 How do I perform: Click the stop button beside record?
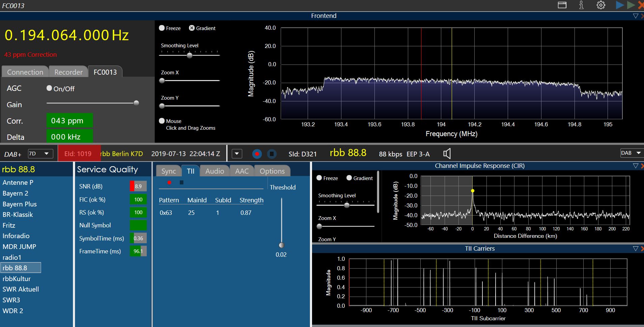pyautogui.click(x=272, y=154)
